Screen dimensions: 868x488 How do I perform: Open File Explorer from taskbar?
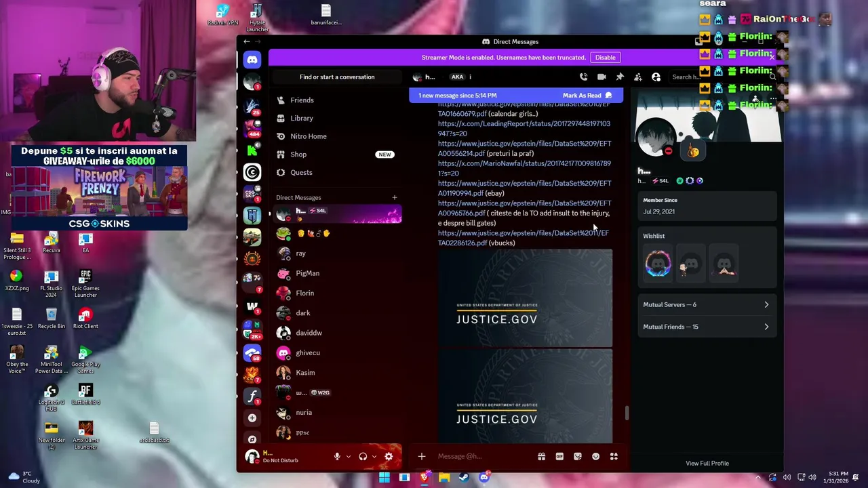click(x=444, y=478)
